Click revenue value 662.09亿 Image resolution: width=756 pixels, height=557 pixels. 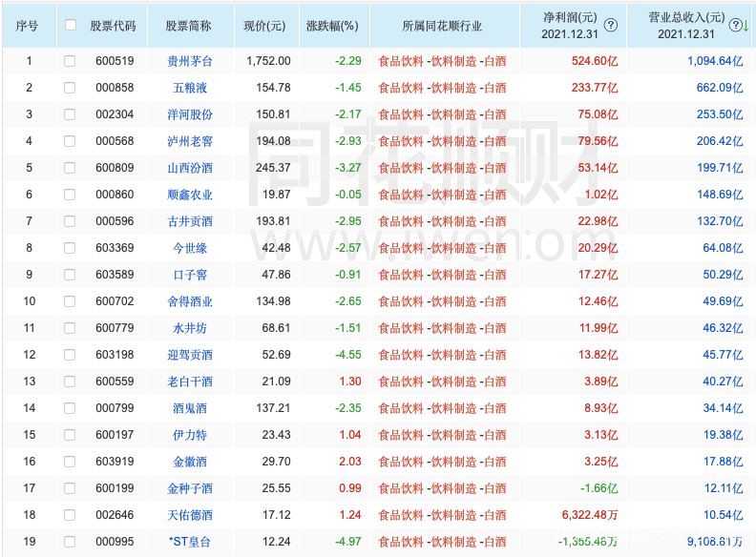coord(720,88)
